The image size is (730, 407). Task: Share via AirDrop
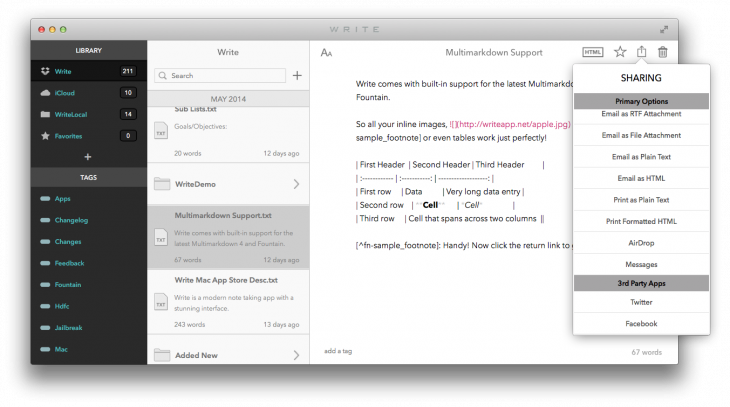click(641, 243)
